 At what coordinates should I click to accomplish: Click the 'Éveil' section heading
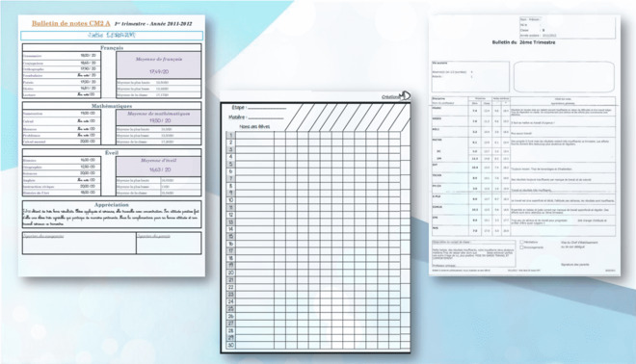[x=112, y=153]
